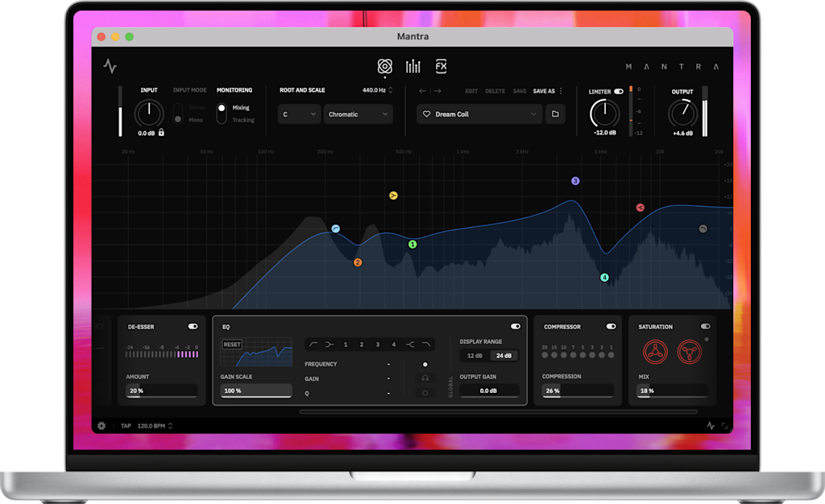Viewport: 825px width, 504px height.
Task: Select EQ band node 2 on the graph
Action: 358,262
